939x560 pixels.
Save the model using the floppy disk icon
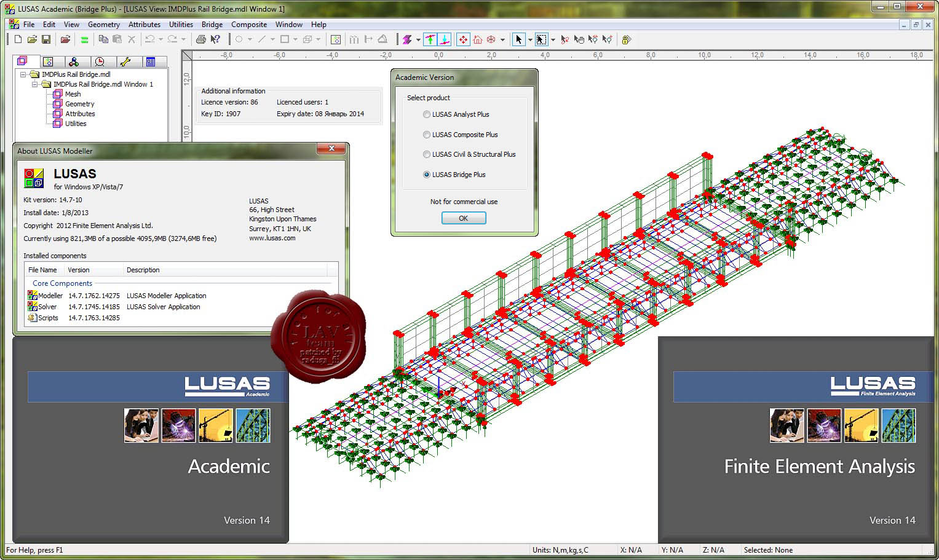(x=46, y=39)
